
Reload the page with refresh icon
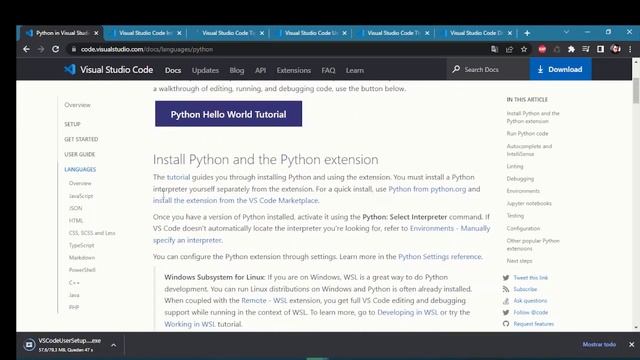point(56,49)
